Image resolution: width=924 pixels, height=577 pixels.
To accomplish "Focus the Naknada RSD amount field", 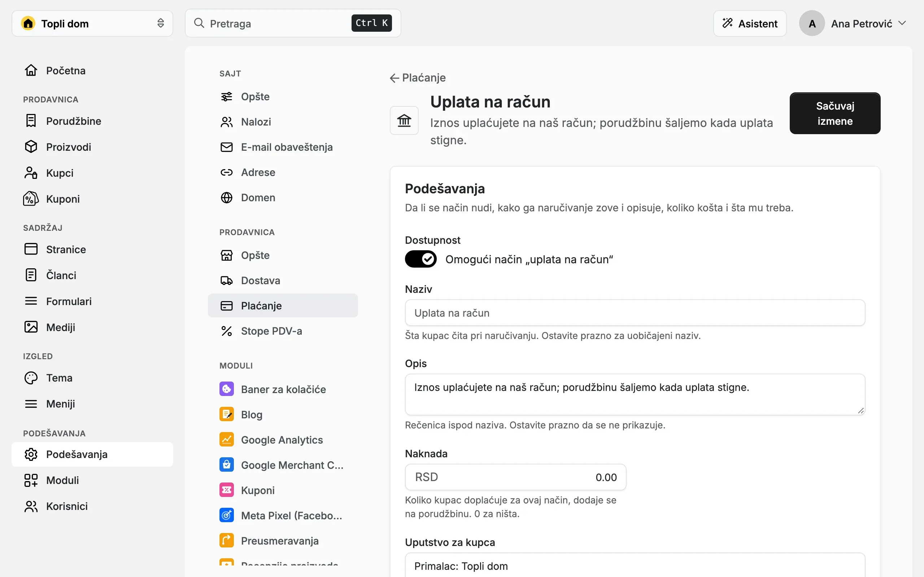I will click(x=515, y=477).
